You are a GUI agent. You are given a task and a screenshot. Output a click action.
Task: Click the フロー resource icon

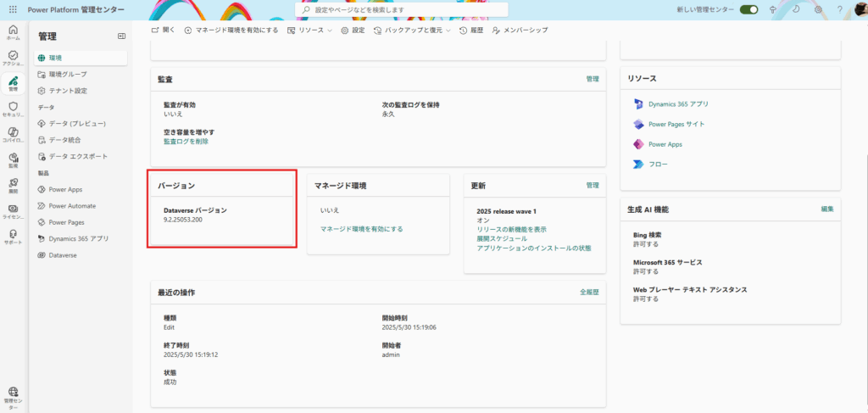[x=639, y=165]
